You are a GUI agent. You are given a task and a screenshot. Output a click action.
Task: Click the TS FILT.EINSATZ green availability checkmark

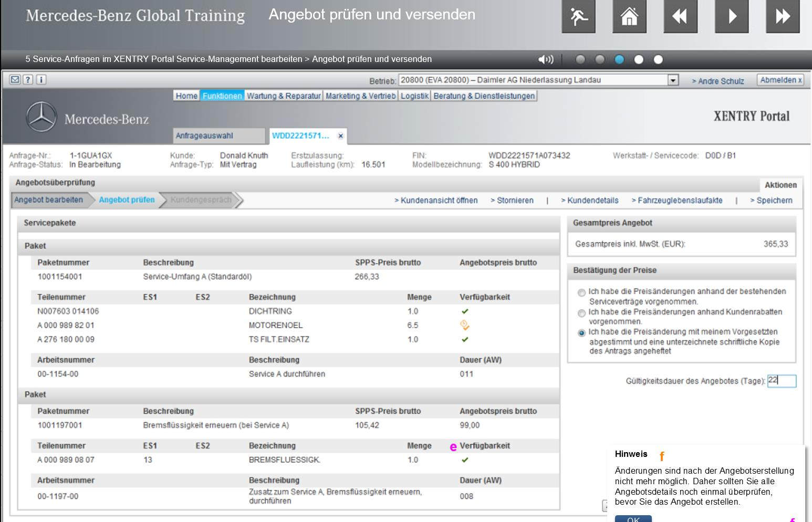point(465,340)
